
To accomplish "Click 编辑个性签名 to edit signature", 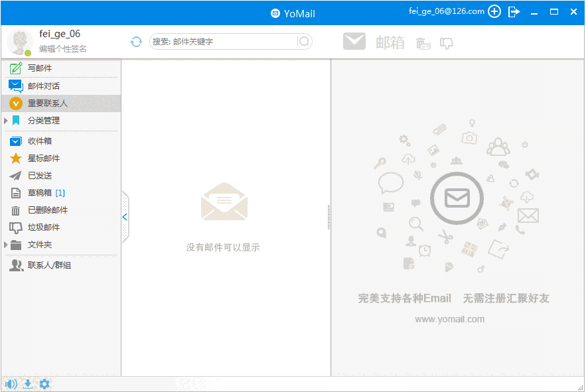I will pyautogui.click(x=63, y=49).
